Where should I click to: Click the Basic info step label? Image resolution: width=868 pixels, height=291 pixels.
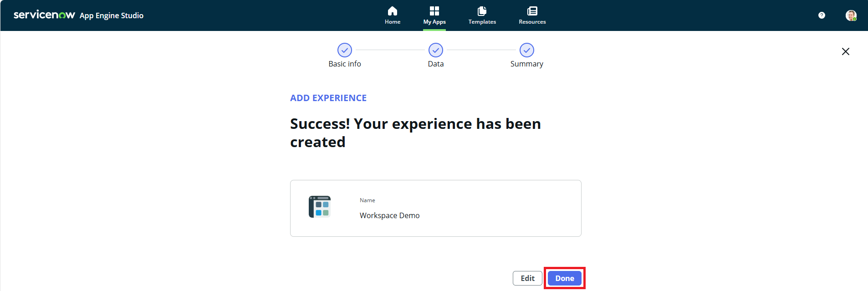click(344, 64)
